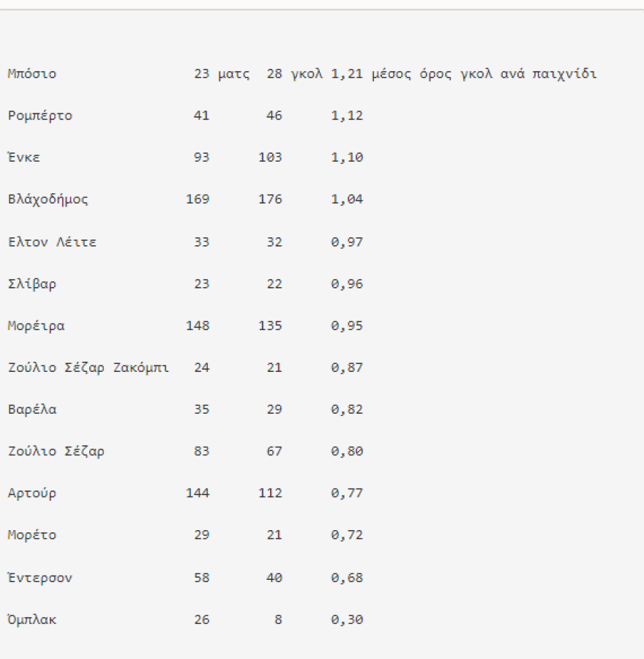Click the name Ζούλιο Σέζαρ Ζακόμπι
This screenshot has height=659, width=644.
(89, 368)
